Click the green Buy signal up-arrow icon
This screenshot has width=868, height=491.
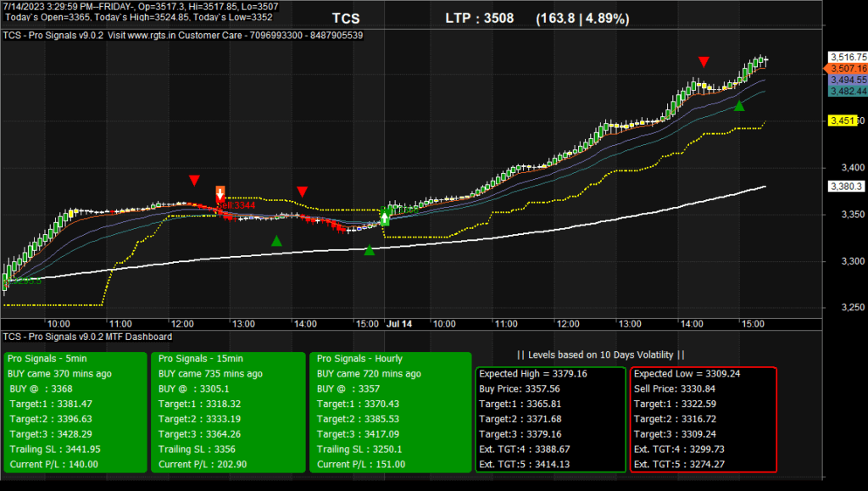point(385,216)
